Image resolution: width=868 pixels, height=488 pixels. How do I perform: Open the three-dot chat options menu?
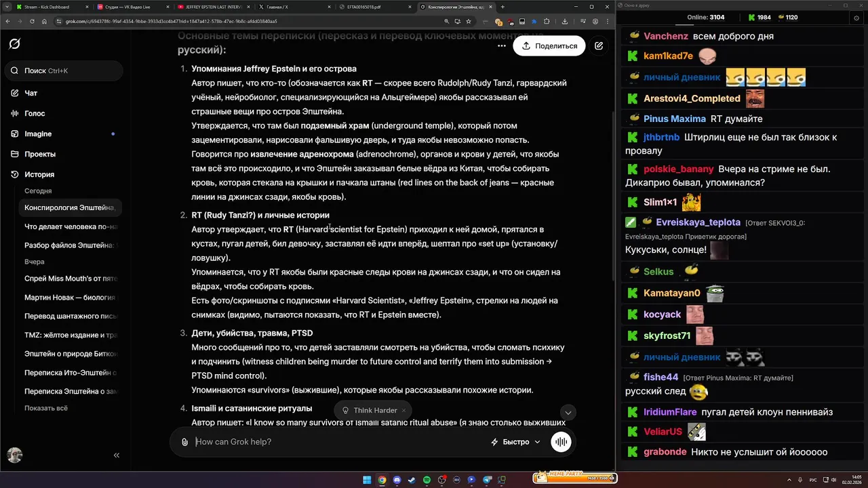[501, 45]
